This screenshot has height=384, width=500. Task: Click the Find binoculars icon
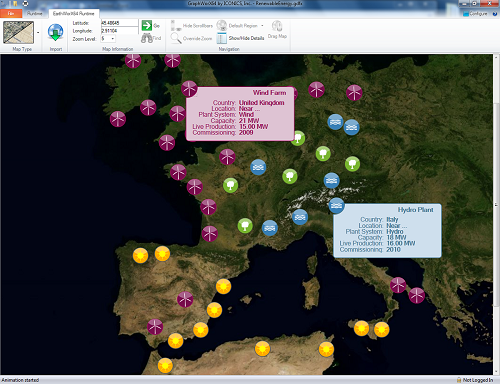point(147,38)
